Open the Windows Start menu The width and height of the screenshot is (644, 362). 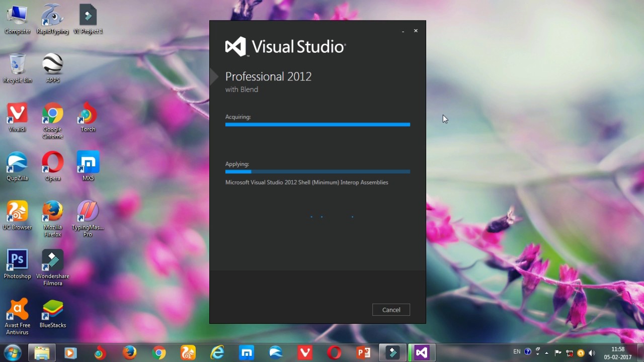[x=12, y=352]
